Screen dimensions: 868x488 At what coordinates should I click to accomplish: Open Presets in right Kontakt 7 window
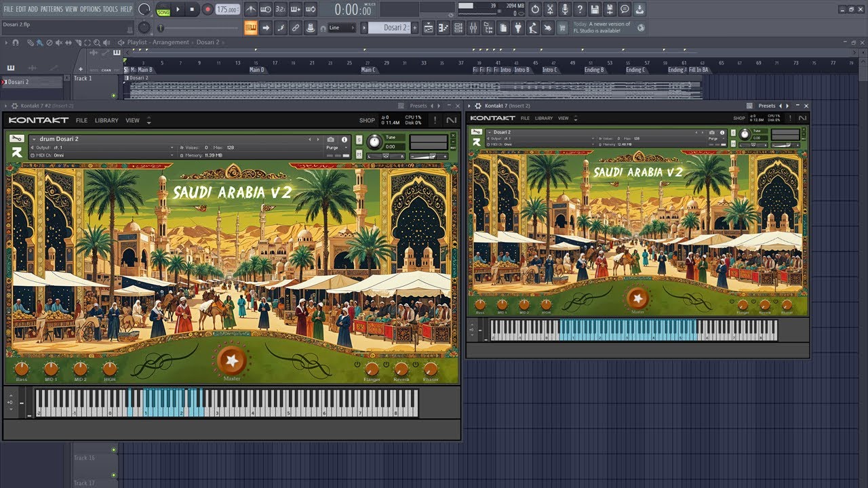pyautogui.click(x=767, y=106)
